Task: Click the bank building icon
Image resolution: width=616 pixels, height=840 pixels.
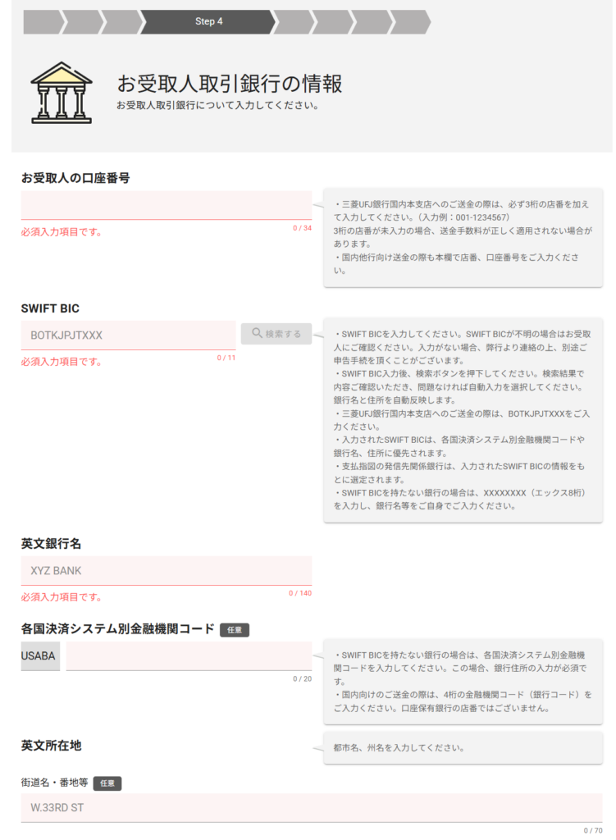Action: point(61,92)
